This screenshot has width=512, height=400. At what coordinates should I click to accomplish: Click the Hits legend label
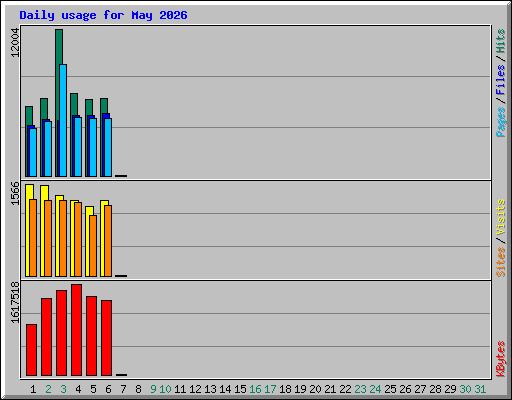[x=500, y=41]
